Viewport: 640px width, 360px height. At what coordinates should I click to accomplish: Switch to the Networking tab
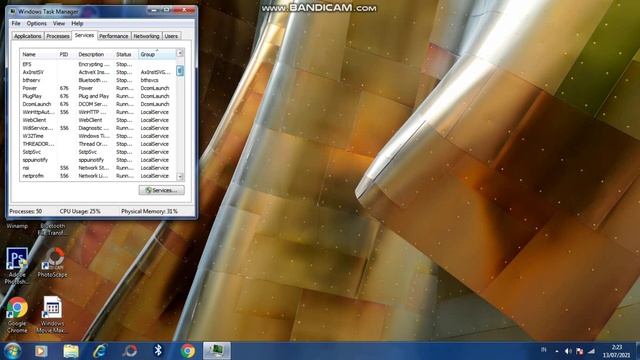pos(147,36)
